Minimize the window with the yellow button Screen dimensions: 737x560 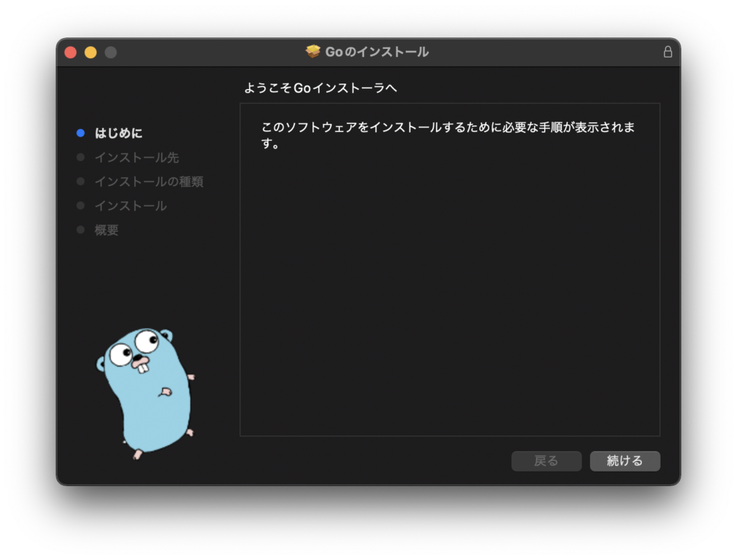91,52
